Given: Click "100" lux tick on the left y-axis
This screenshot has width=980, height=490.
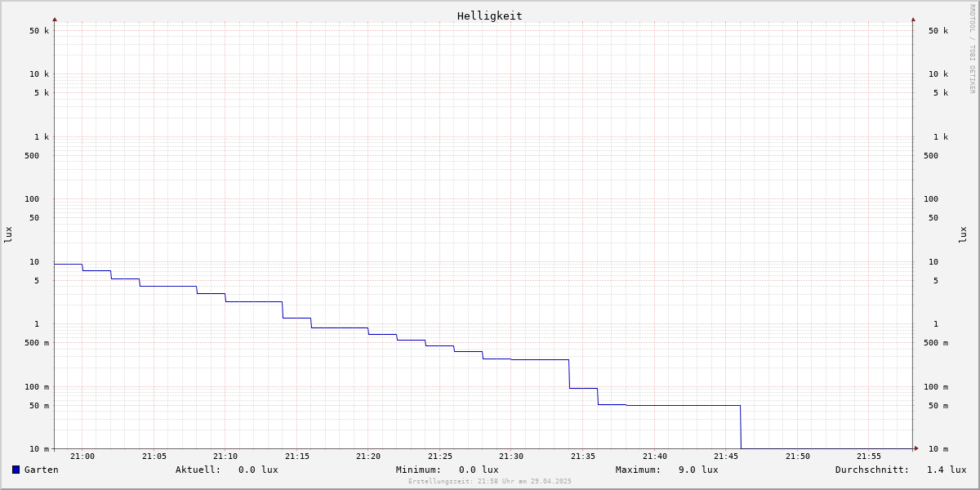Looking at the screenshot, I should [x=32, y=199].
